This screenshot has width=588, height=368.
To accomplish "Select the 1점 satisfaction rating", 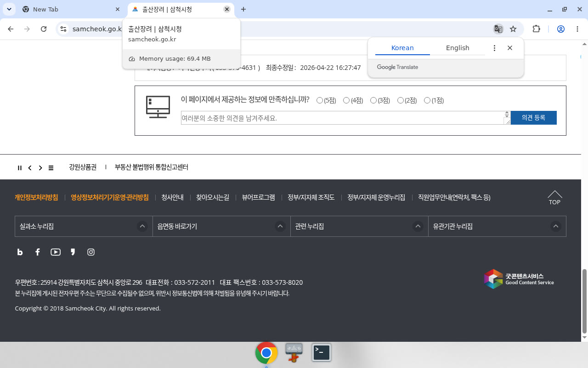I will pyautogui.click(x=427, y=100).
